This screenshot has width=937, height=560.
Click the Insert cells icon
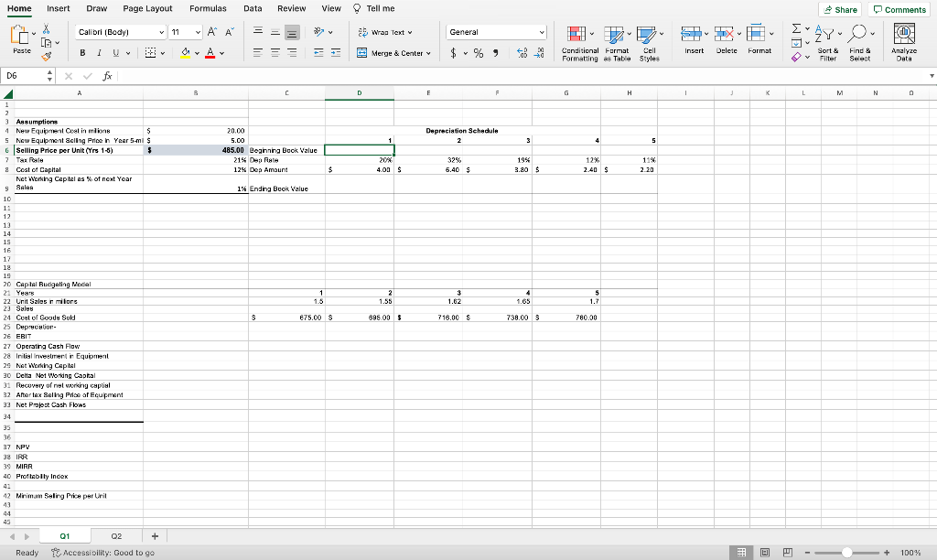tap(691, 34)
